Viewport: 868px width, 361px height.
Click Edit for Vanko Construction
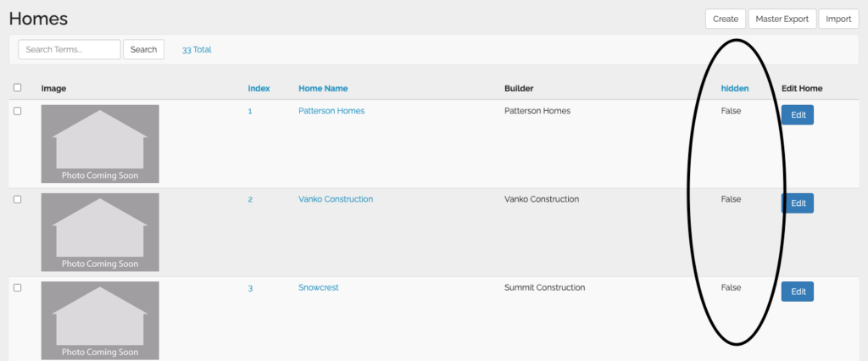click(x=798, y=203)
